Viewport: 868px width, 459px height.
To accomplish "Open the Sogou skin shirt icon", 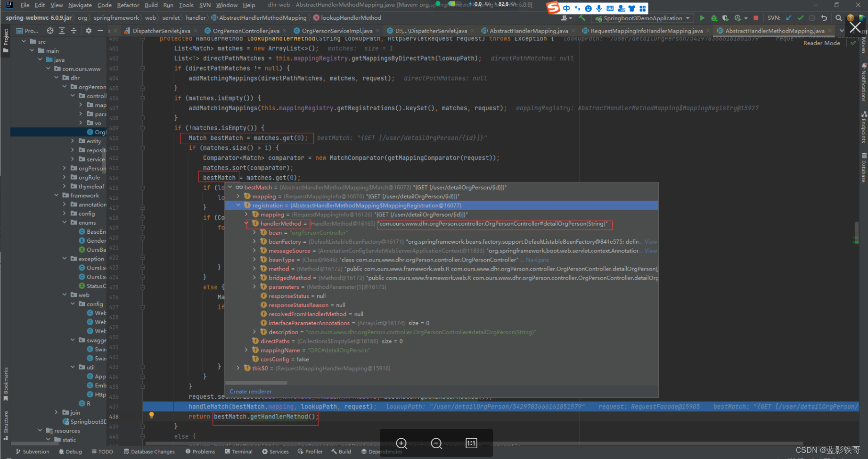I will pos(631,8).
